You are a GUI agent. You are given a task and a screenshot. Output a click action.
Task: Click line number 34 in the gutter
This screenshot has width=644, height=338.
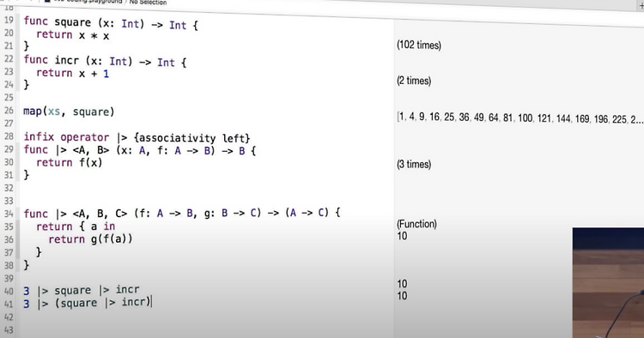tap(9, 214)
